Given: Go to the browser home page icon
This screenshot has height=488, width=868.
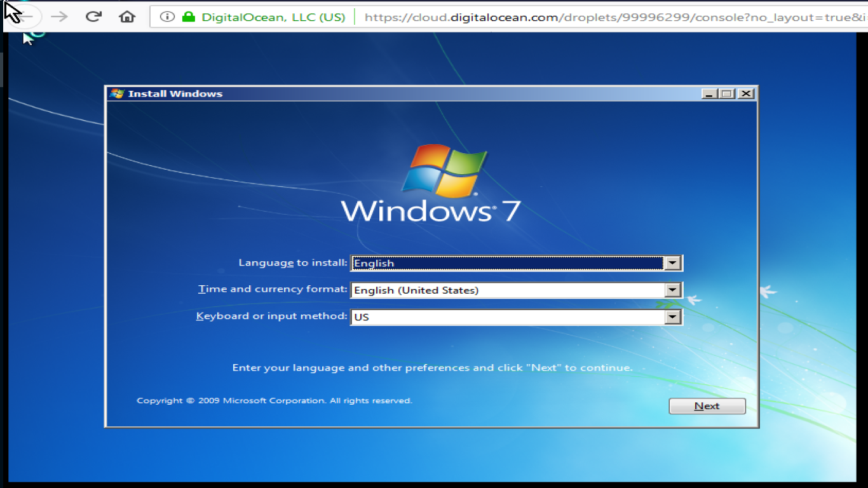Looking at the screenshot, I should (127, 17).
